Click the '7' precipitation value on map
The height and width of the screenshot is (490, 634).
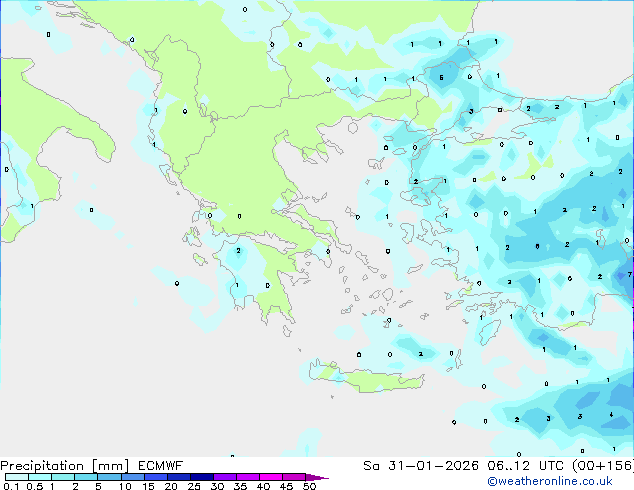click(630, 275)
